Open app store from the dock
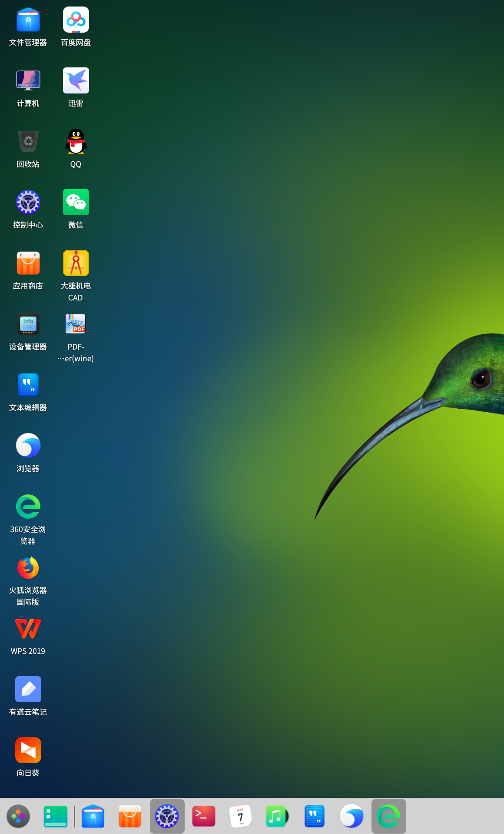This screenshot has height=834, width=504. (x=130, y=816)
